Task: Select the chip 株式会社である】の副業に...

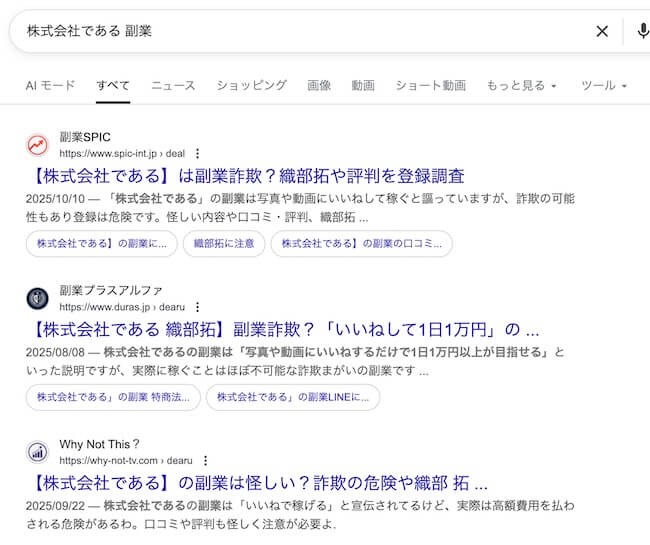Action: click(102, 244)
